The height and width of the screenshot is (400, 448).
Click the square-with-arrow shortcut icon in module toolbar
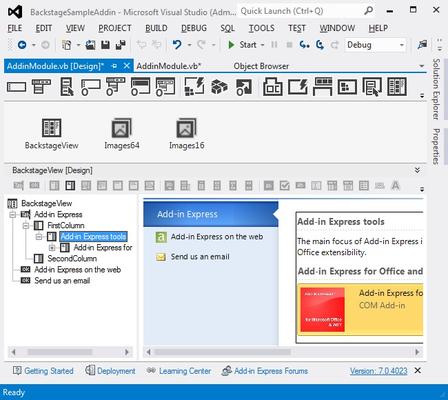tap(244, 87)
